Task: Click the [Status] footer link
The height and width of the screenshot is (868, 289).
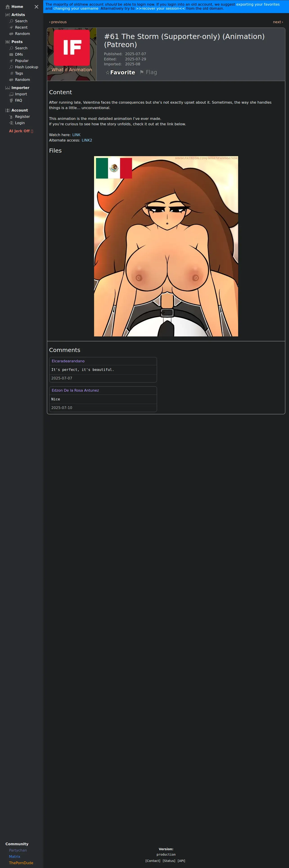Action: 169,861
